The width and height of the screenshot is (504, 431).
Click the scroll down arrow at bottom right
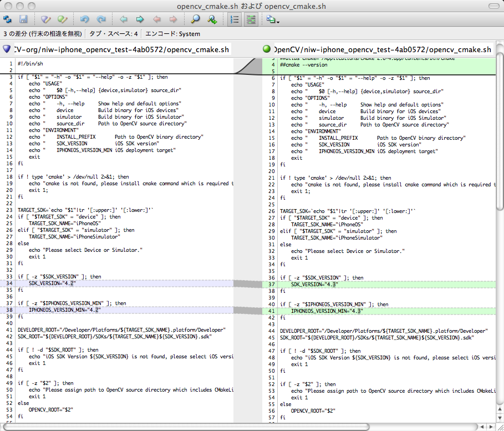(500, 418)
